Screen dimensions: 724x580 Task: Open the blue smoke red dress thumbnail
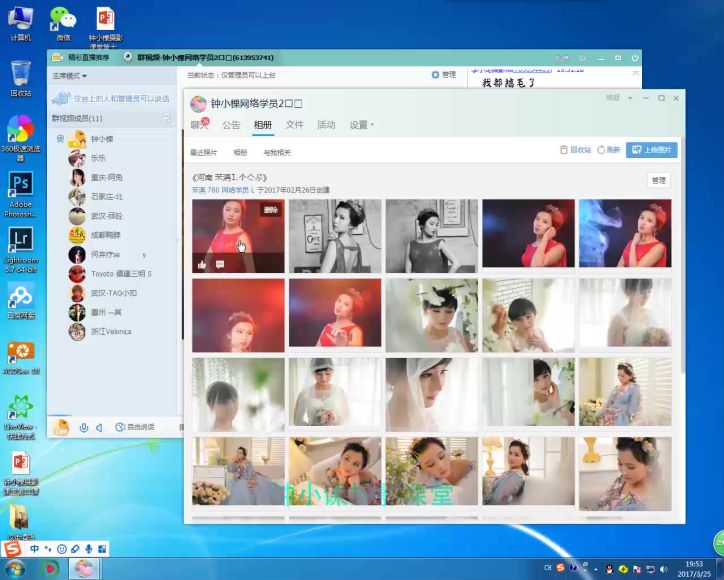(625, 233)
